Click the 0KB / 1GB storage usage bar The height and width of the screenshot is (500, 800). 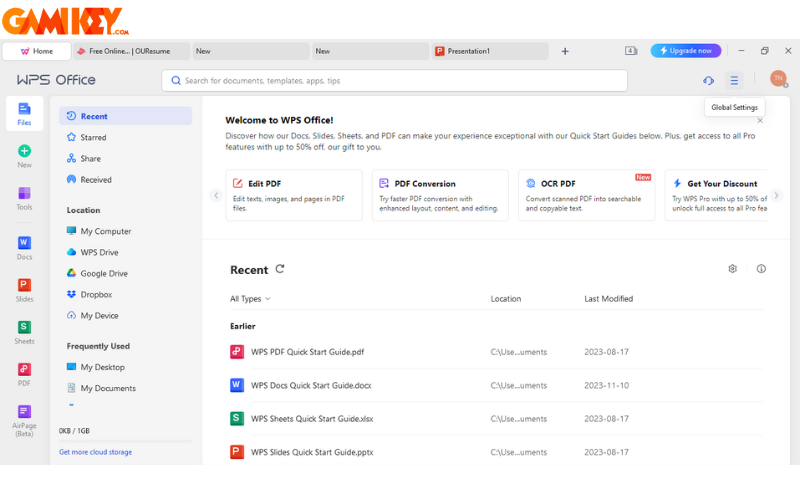tap(125, 441)
